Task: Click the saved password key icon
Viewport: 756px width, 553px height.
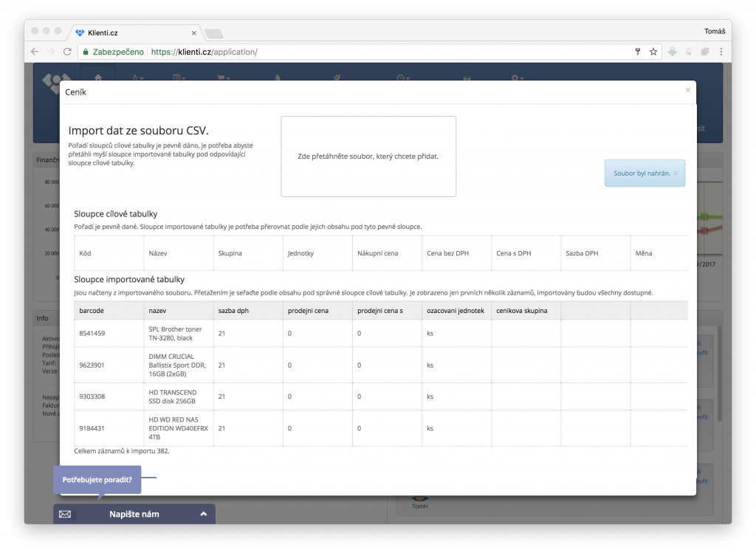Action: [x=638, y=52]
